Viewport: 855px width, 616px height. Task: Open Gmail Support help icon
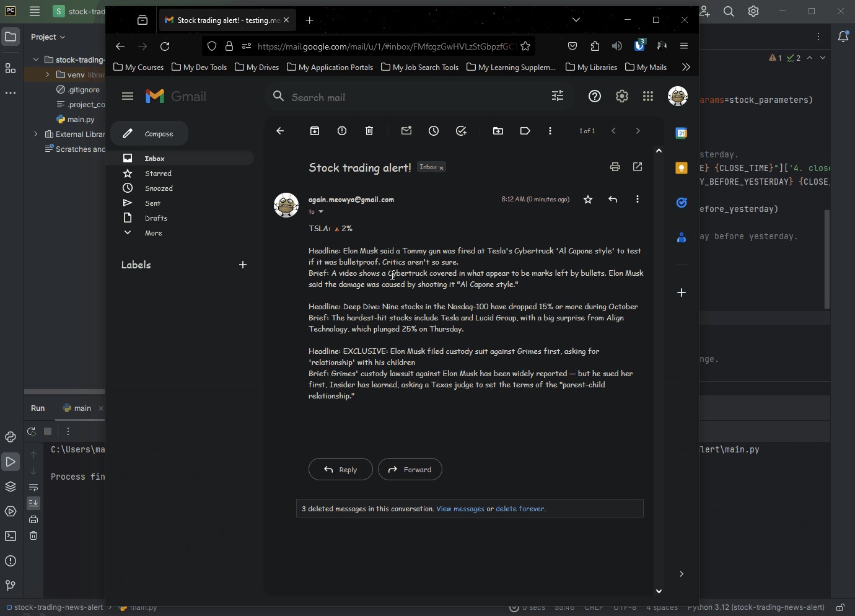595,97
